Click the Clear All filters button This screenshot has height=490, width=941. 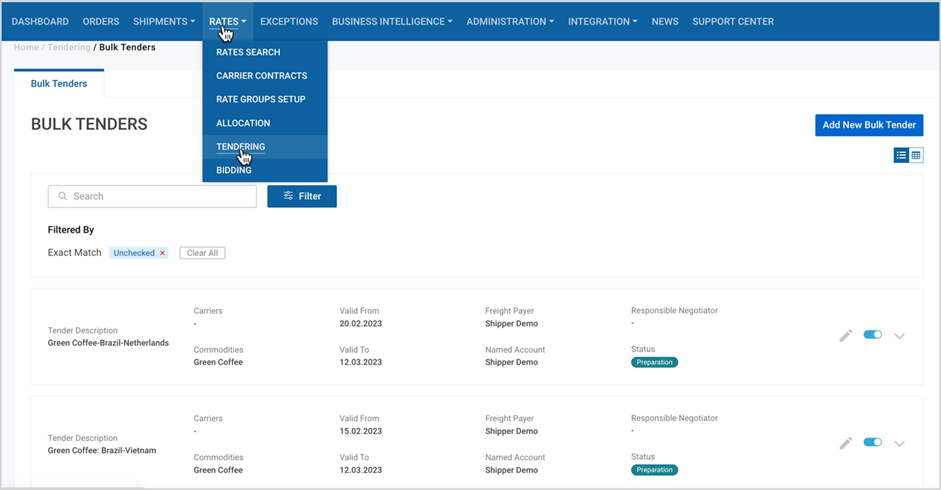(x=202, y=253)
